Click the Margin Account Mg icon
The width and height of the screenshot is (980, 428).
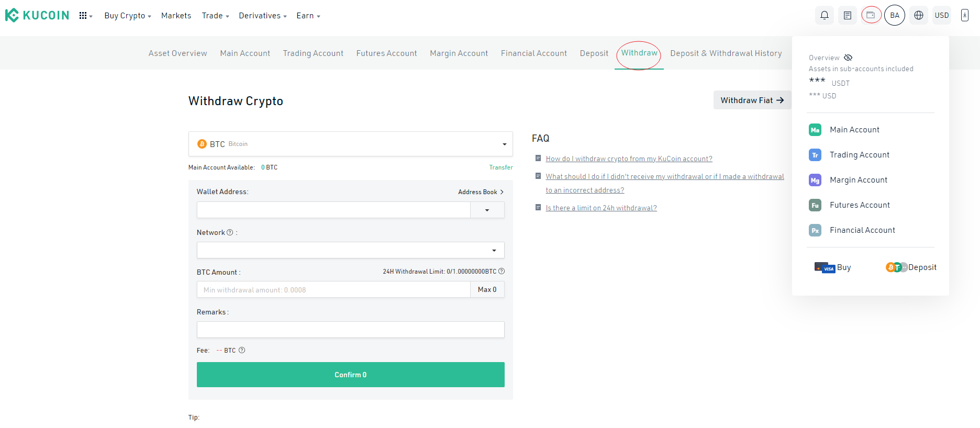point(815,180)
